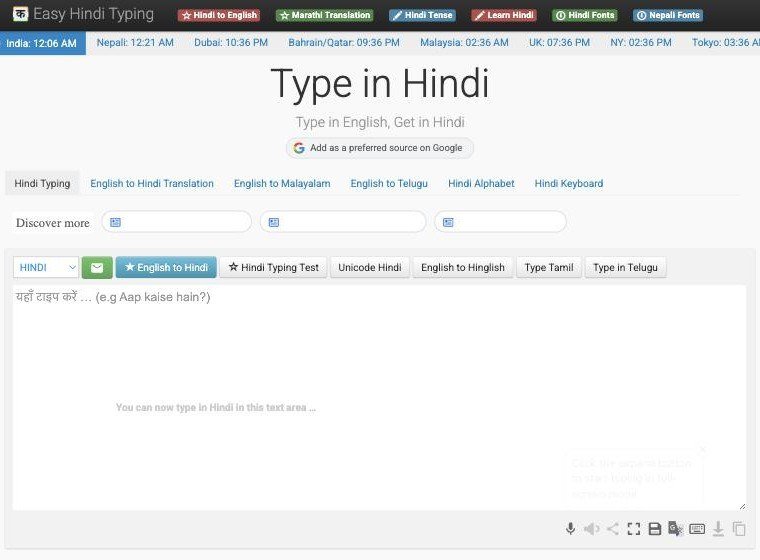760x560 pixels.
Task: Click first Discover more suggestion box
Action: pos(176,222)
